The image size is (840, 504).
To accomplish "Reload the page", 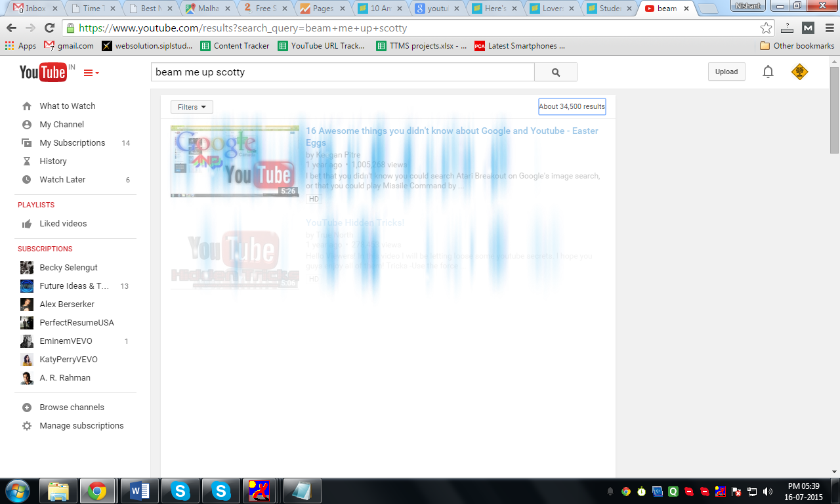I will (49, 28).
